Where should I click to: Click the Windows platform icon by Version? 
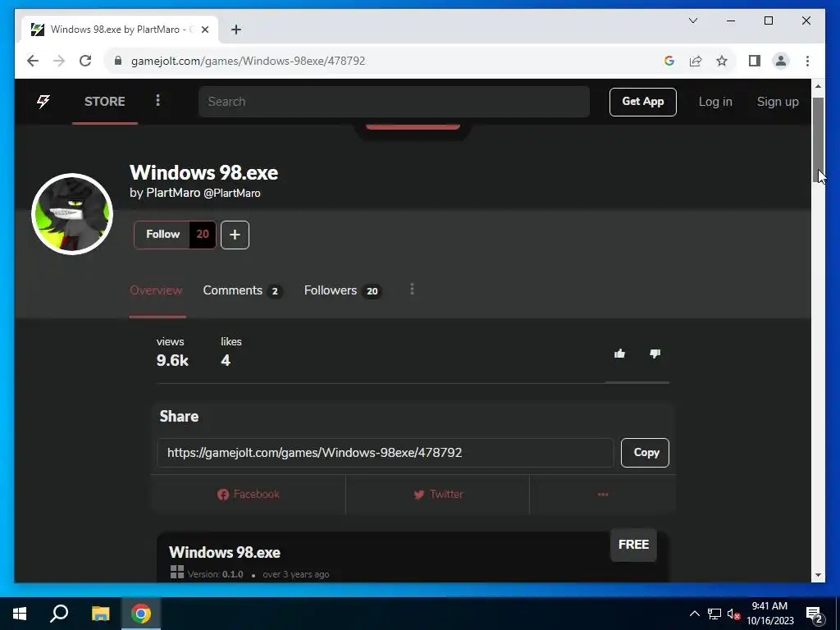coord(177,572)
